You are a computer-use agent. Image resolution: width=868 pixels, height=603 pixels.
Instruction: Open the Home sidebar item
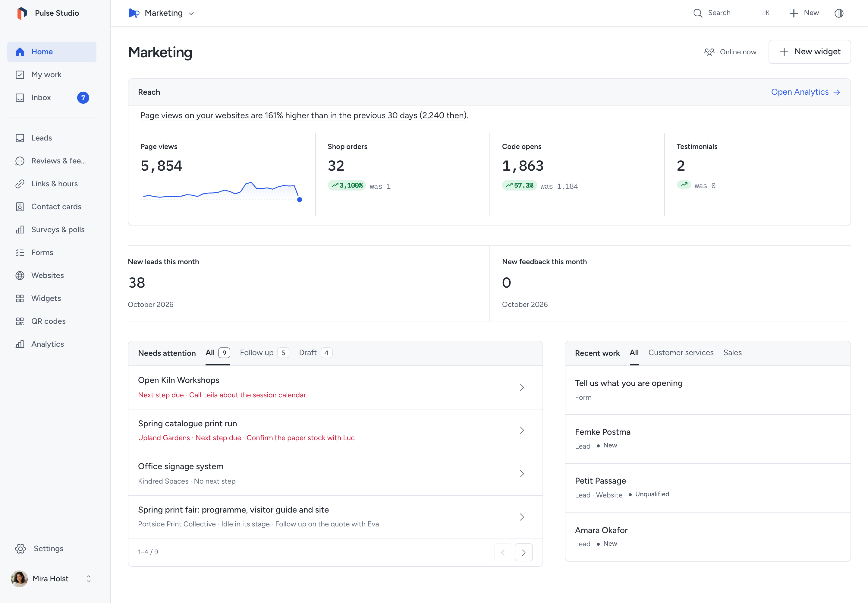pos(52,52)
